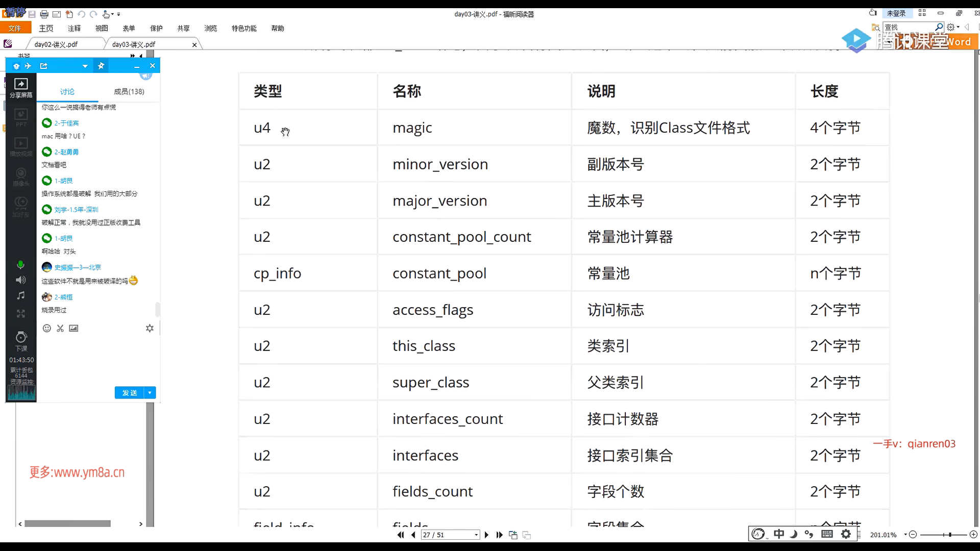Viewport: 980px width, 551px height.
Task: Open the emoji smiley picker
Action: (x=47, y=329)
